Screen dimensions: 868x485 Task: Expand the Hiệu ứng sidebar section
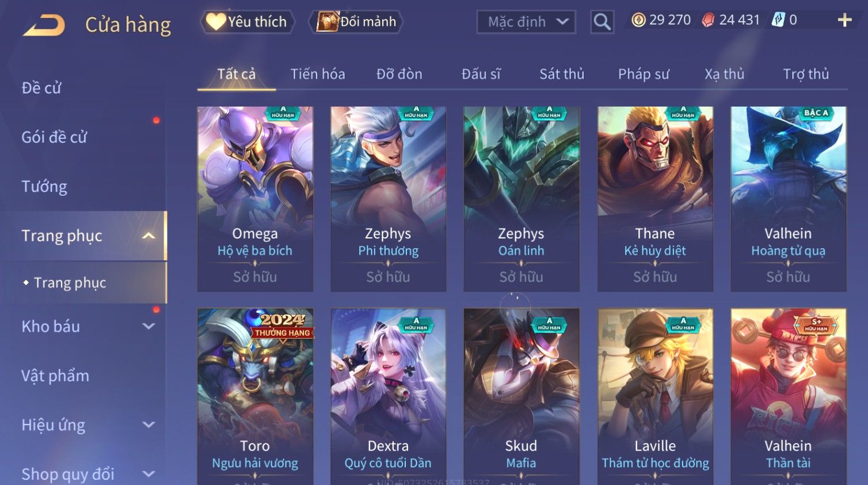[149, 425]
